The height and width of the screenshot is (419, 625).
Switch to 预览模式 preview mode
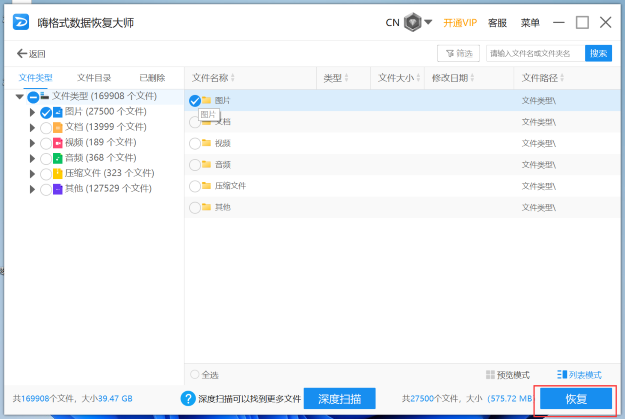pyautogui.click(x=508, y=375)
